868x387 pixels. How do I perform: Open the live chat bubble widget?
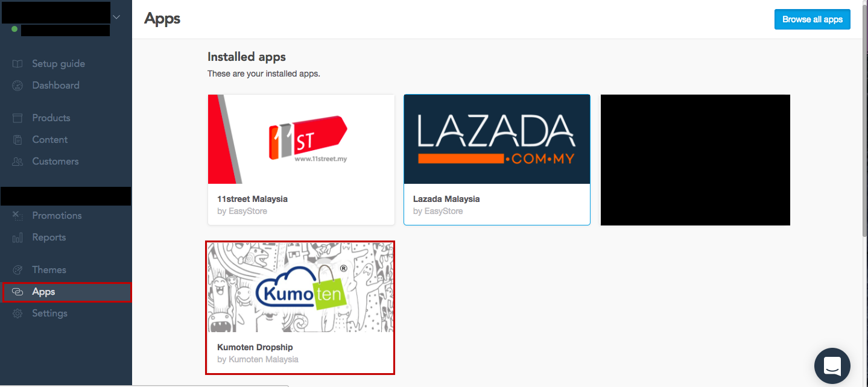click(832, 366)
